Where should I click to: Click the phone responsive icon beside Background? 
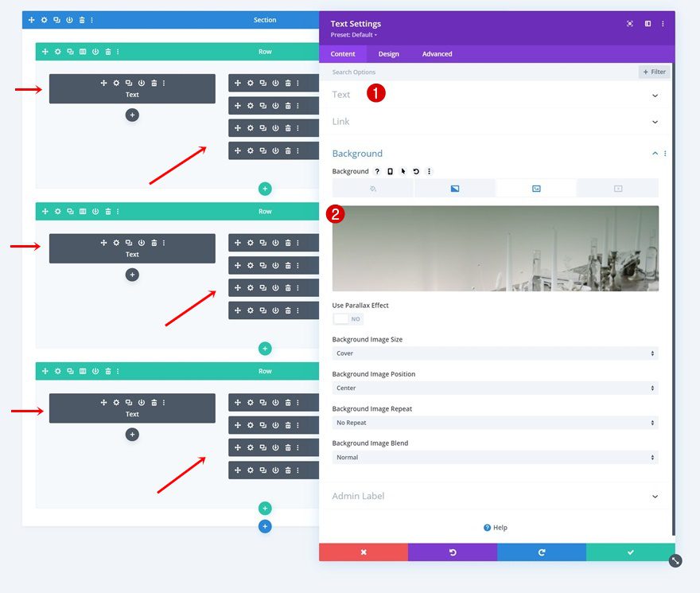click(x=390, y=170)
